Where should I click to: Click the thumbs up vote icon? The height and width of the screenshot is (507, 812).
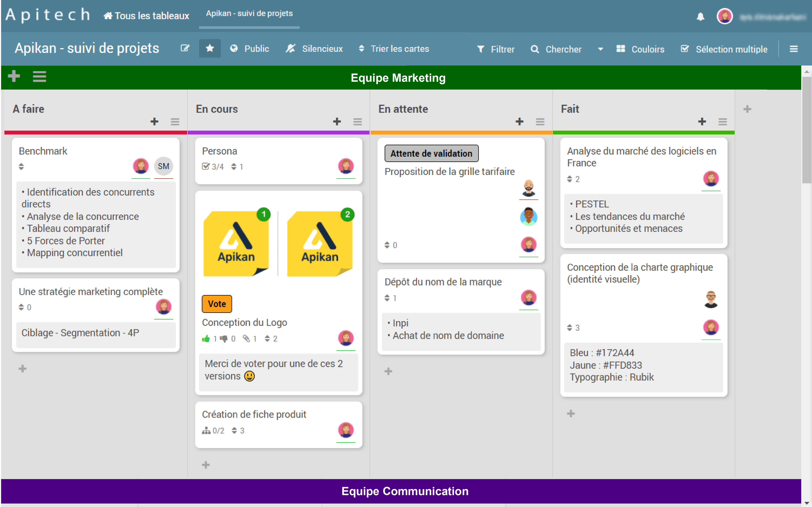point(206,339)
